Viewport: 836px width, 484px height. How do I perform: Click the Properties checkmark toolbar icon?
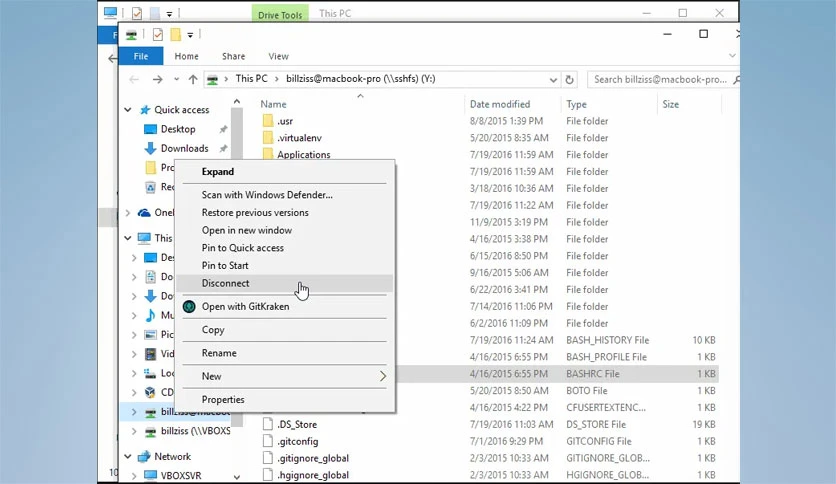click(x=157, y=35)
